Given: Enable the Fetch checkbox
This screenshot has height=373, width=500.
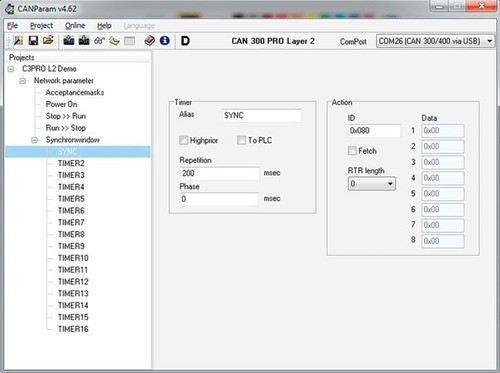Looking at the screenshot, I should pos(352,151).
